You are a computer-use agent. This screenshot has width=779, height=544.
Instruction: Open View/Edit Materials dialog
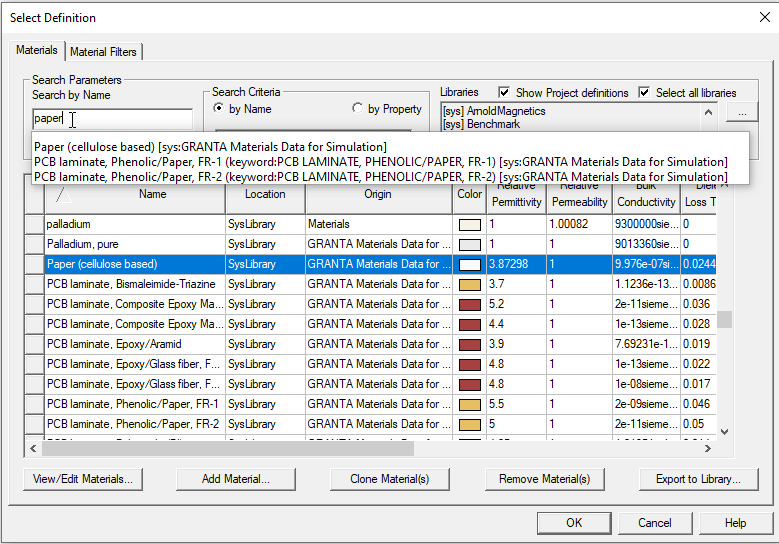pos(82,479)
